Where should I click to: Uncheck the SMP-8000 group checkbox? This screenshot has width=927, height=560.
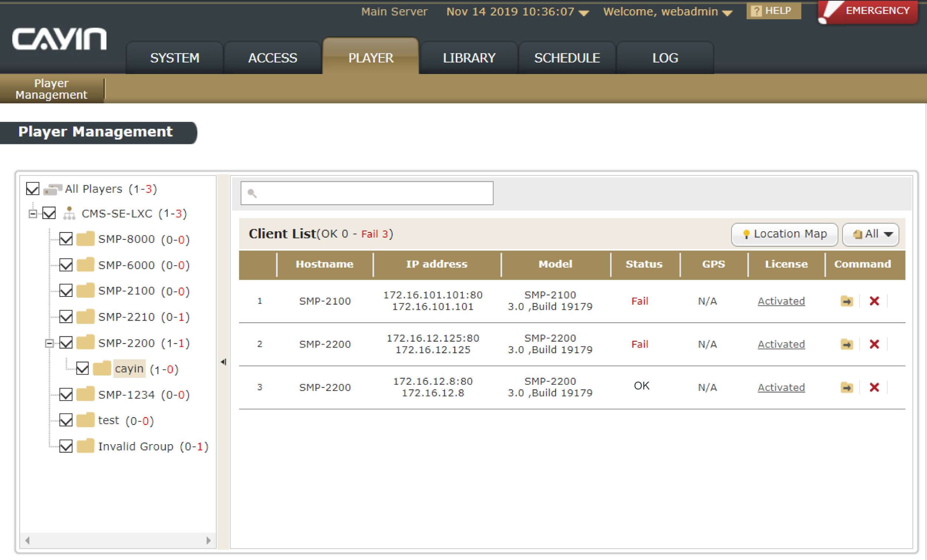(66, 239)
